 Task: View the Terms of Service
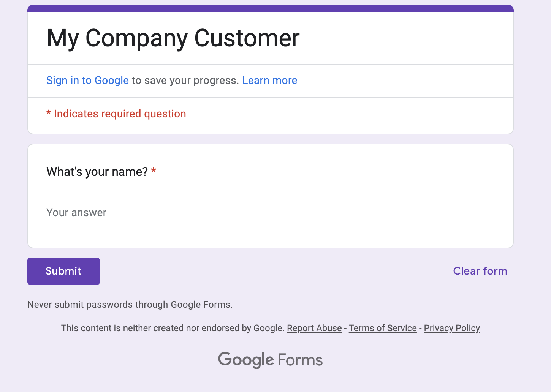point(383,328)
